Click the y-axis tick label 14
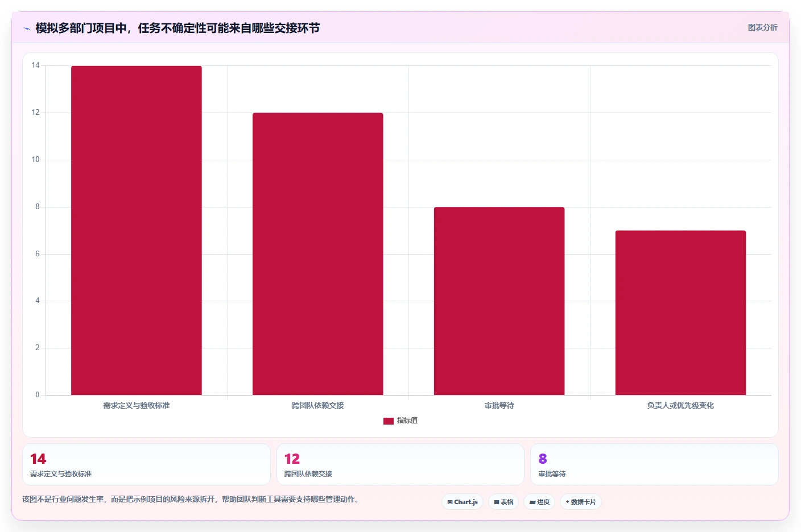 tap(36, 65)
